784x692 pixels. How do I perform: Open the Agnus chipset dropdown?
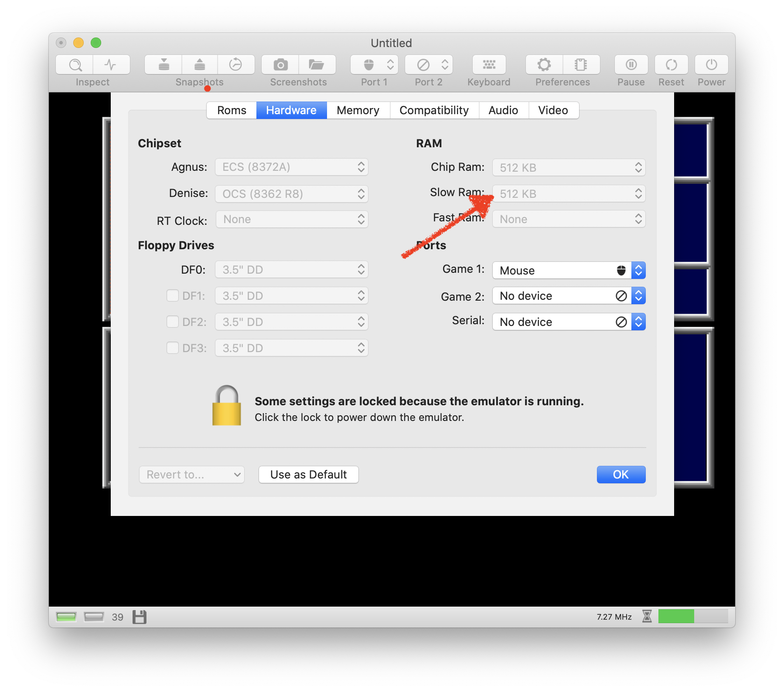tap(292, 167)
